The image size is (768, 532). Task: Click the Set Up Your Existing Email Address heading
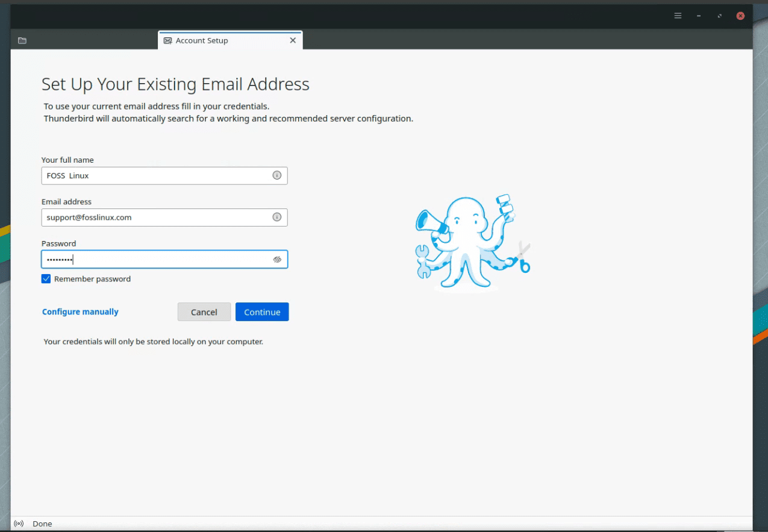coord(175,84)
